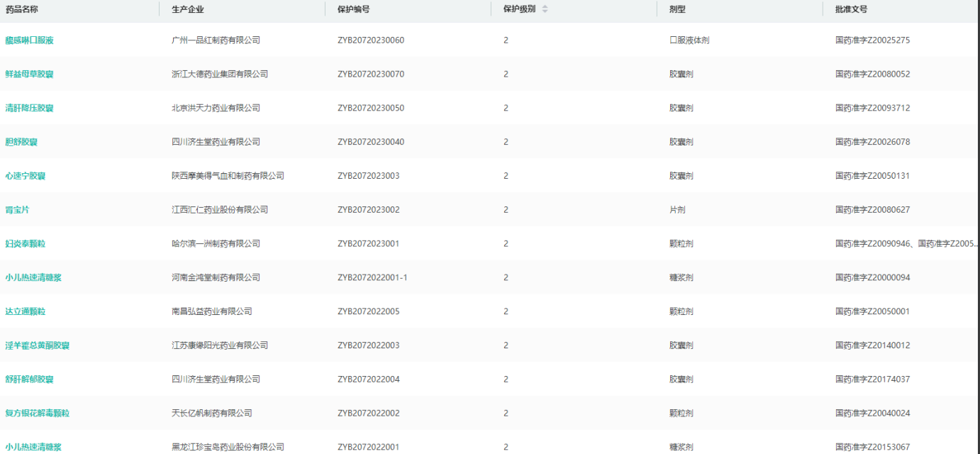This screenshot has width=980, height=454.
Task: Select manufacturer 广州一品红制药有限公司
Action: tap(216, 40)
